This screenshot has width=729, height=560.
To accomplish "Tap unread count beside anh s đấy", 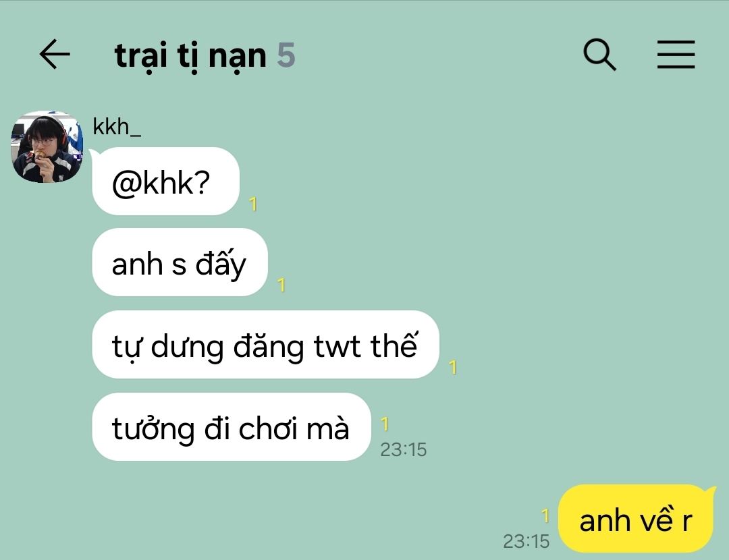I will coord(281,285).
